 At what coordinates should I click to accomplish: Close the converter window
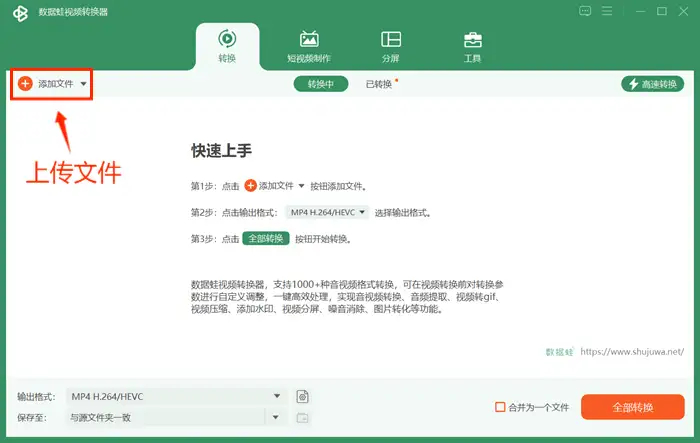(x=683, y=11)
